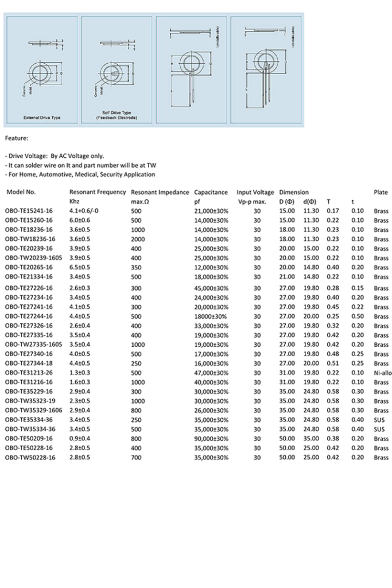The width and height of the screenshot is (392, 588).
Task: Click the Resonant Frequency column header
Action: pyautogui.click(x=98, y=192)
